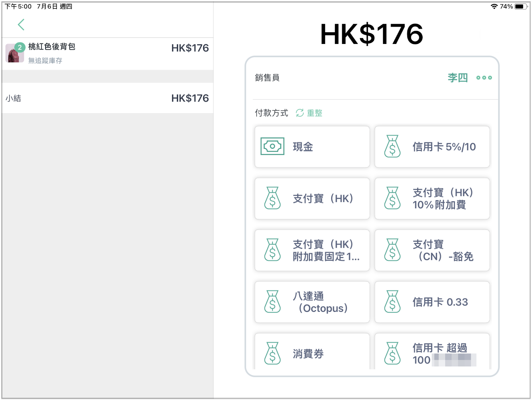Click the 付款方式 label

(x=271, y=113)
